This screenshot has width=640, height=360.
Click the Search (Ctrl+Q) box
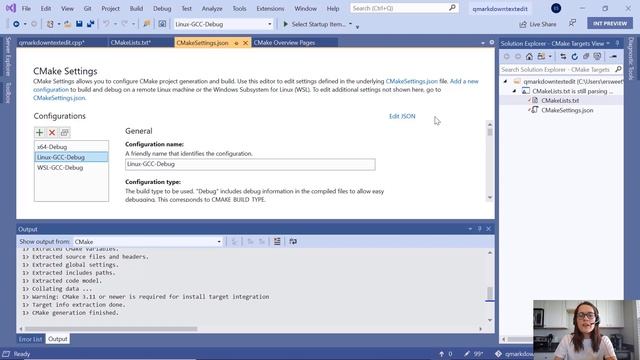(404, 8)
